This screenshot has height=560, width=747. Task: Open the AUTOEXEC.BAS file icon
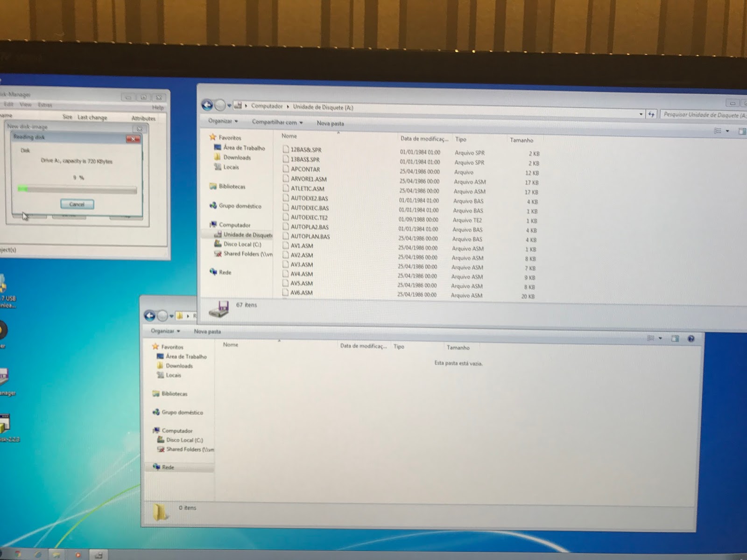(286, 207)
